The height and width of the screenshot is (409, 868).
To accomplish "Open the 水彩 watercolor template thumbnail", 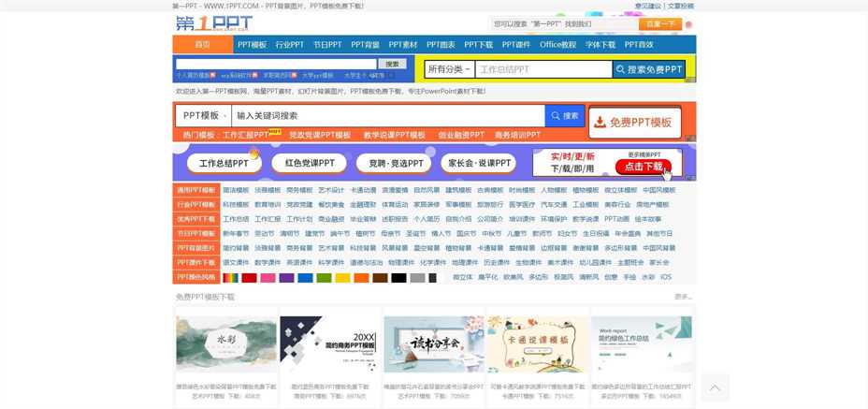I will click(x=226, y=343).
